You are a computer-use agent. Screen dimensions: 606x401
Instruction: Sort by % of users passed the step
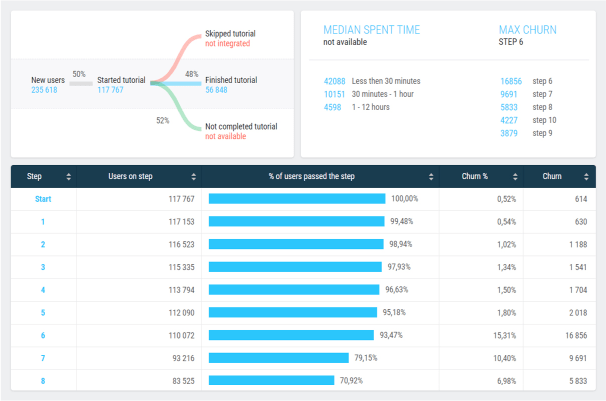(431, 177)
